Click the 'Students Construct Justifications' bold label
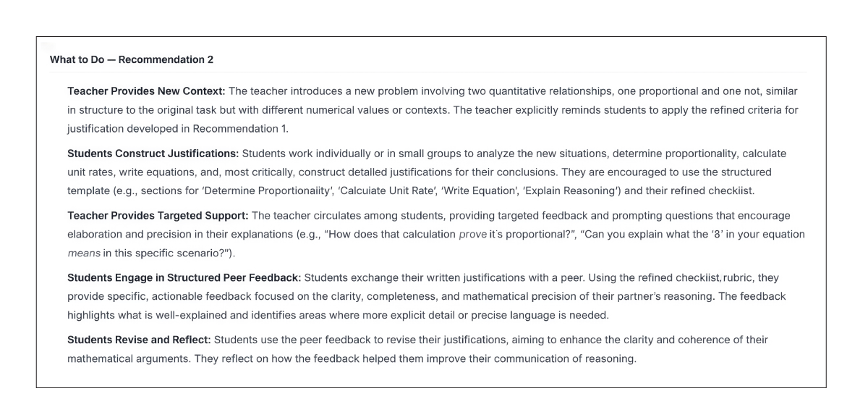Viewport: 868px width, 420px height. (x=153, y=154)
